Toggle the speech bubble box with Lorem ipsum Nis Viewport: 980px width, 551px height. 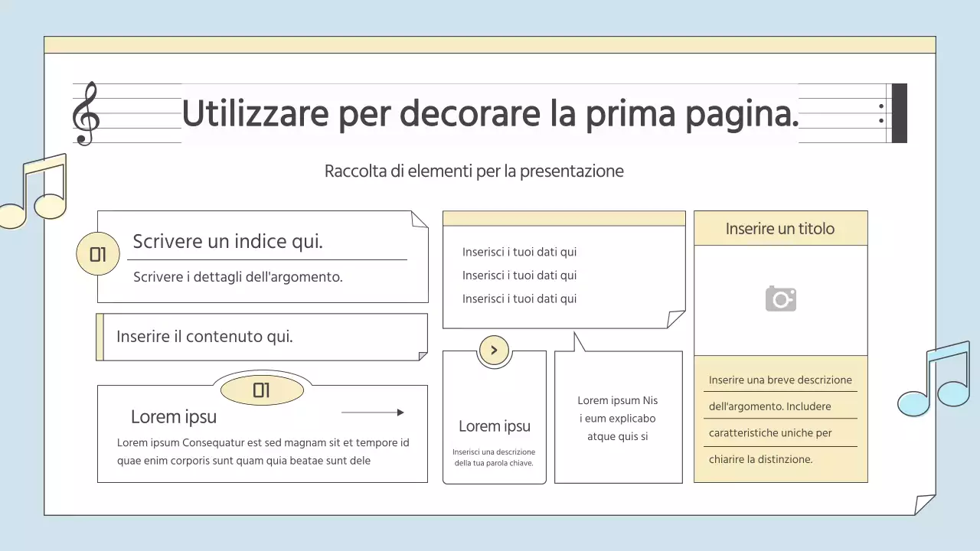tap(618, 418)
